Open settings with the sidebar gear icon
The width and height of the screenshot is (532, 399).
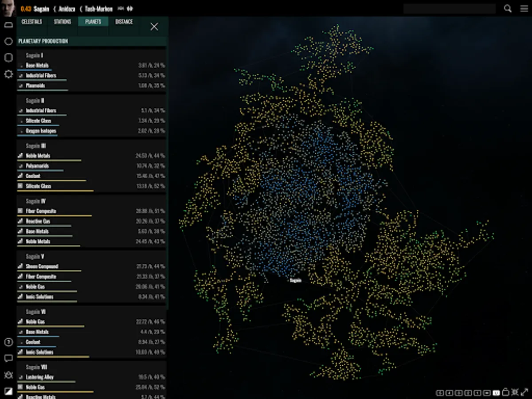pos(8,74)
